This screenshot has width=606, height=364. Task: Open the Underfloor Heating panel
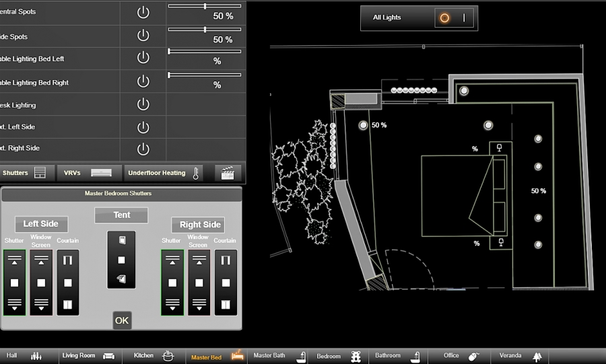(165, 173)
